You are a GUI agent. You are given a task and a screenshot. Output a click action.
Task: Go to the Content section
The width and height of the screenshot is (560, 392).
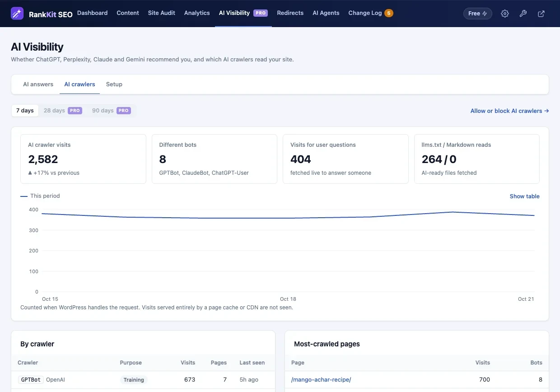point(128,13)
